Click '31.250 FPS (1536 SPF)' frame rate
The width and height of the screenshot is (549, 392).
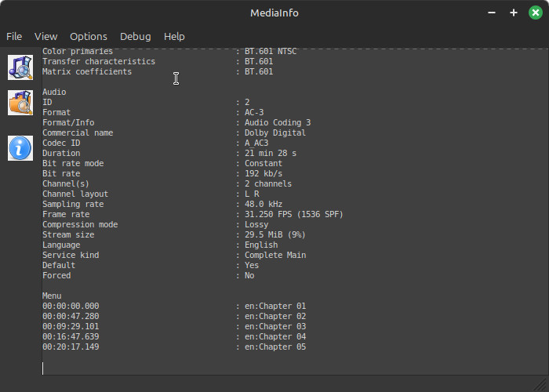[x=294, y=214]
